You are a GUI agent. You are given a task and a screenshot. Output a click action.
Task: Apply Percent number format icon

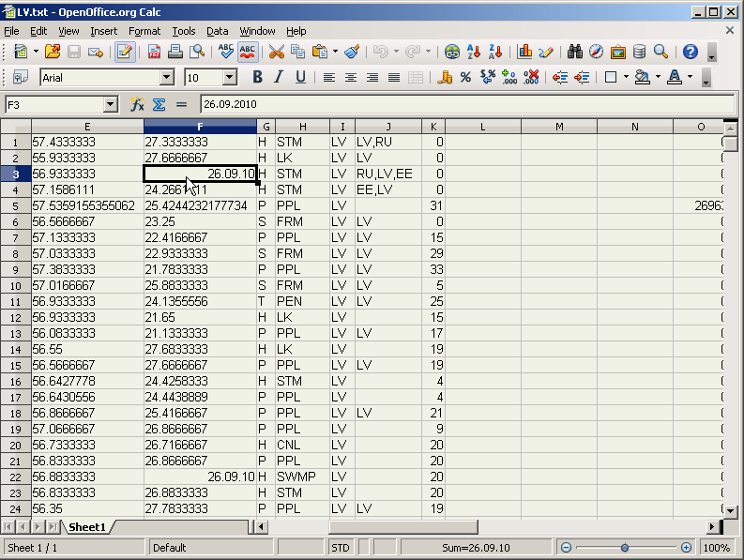pyautogui.click(x=466, y=77)
